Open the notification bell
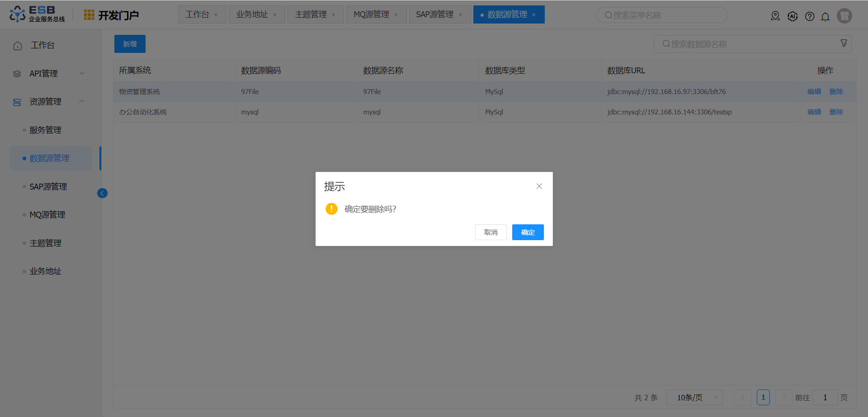This screenshot has width=868, height=417. (x=825, y=17)
